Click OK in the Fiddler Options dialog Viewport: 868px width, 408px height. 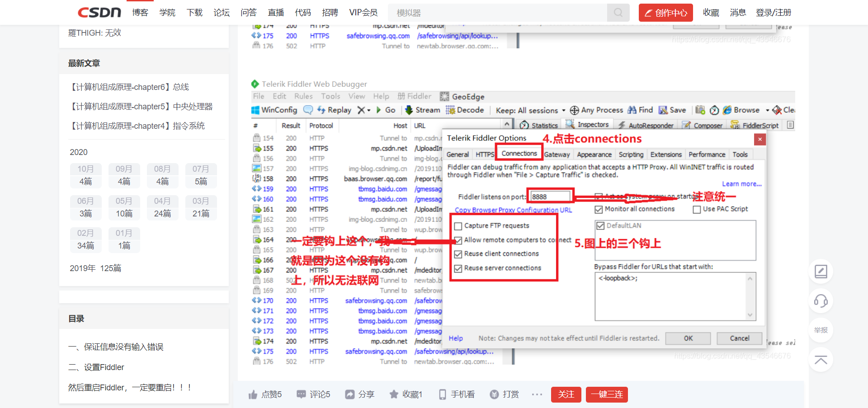(688, 338)
